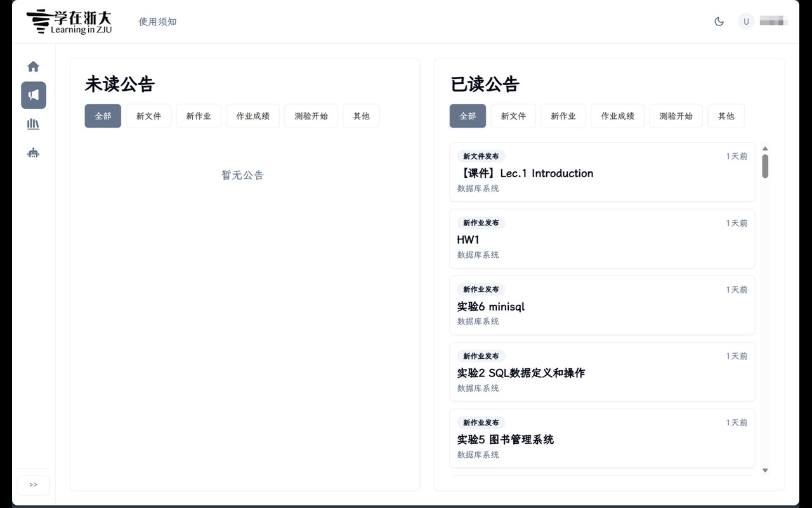The height and width of the screenshot is (508, 812).
Task: Select 全部 tab under 已读公告
Action: click(x=468, y=116)
